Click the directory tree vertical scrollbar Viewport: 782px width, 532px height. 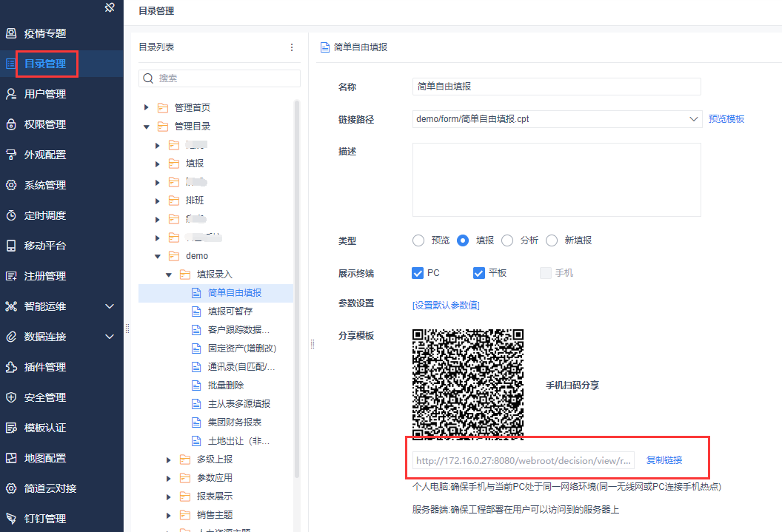click(x=297, y=289)
